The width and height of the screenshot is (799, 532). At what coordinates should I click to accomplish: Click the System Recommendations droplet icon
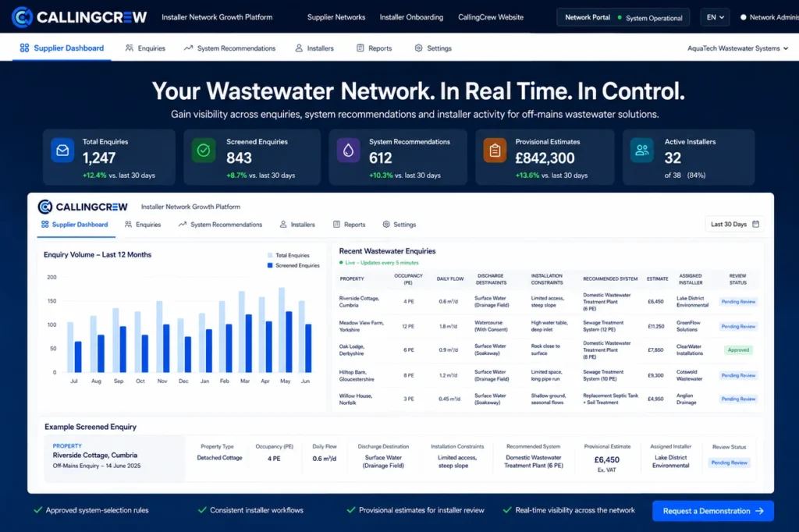348,151
